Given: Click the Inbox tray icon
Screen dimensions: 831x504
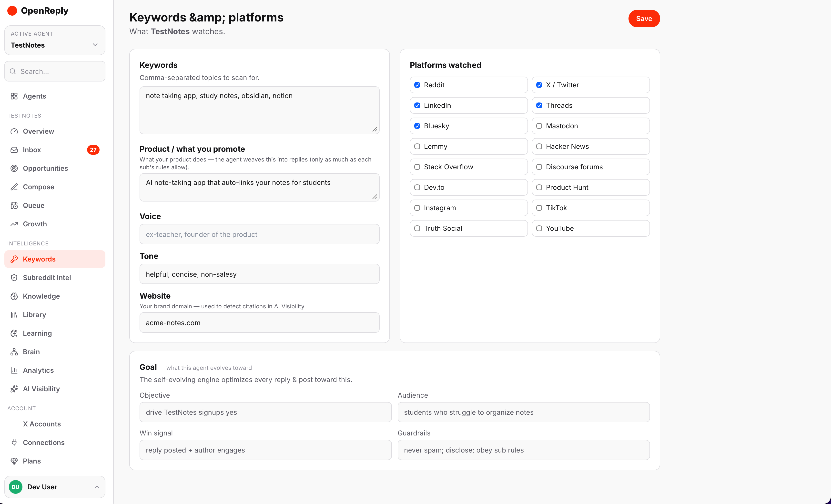Looking at the screenshot, I should click(14, 150).
